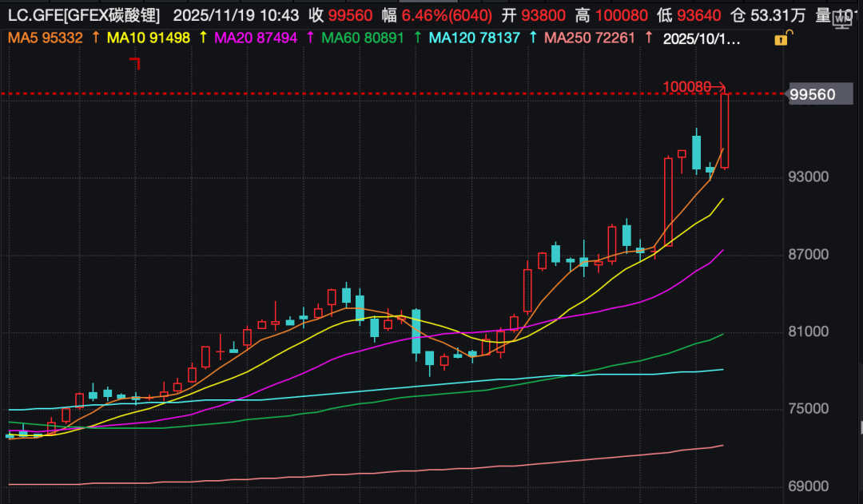Click the 幅 6.46%(6040) change value

pyautogui.click(x=437, y=15)
